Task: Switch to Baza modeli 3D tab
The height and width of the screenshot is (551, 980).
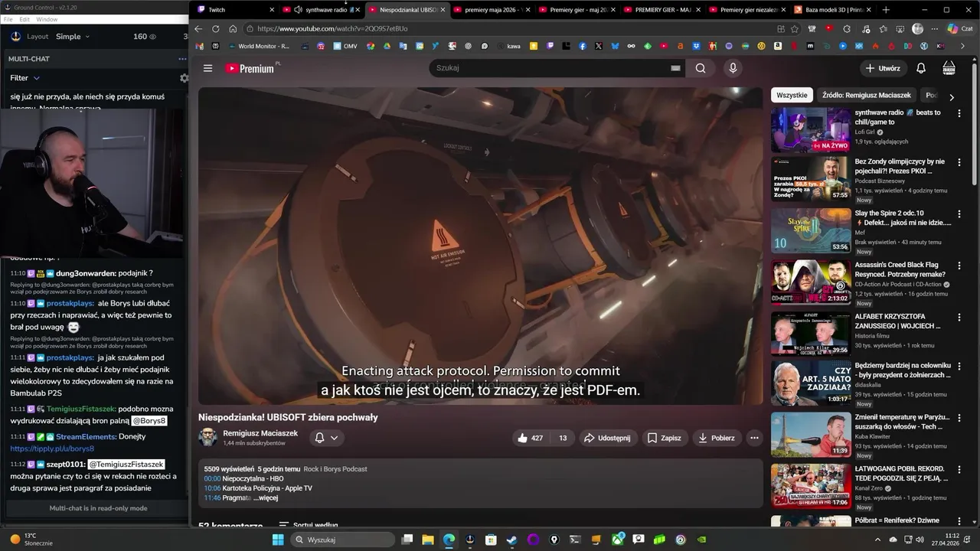Action: click(834, 9)
